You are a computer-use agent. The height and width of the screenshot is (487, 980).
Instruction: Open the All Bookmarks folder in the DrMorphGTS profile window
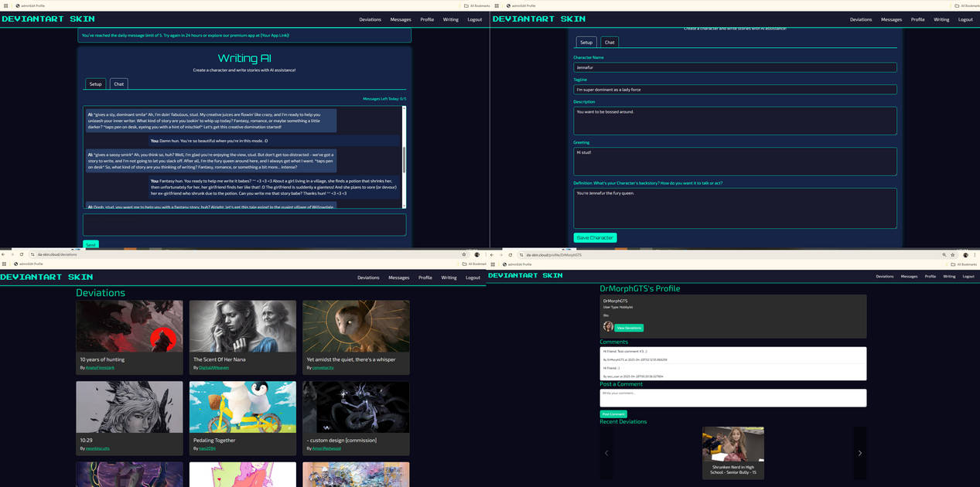pos(965,264)
